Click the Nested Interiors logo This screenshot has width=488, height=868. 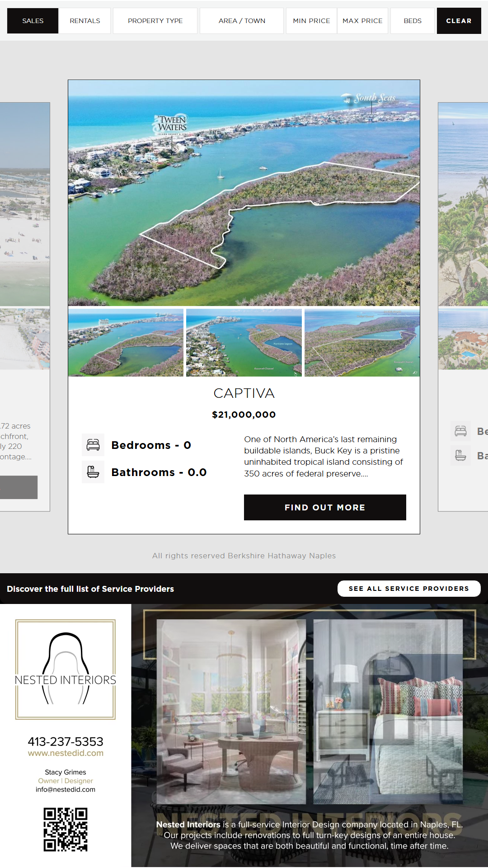click(x=66, y=670)
